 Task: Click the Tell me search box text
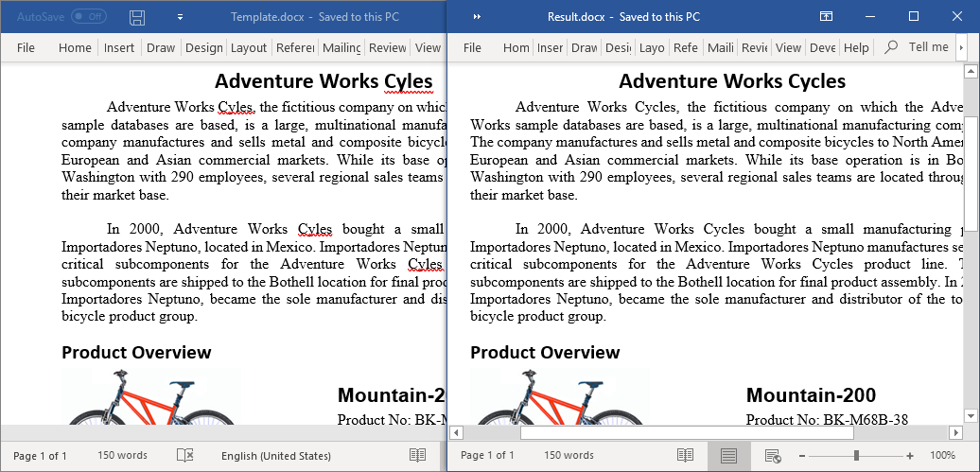pyautogui.click(x=928, y=47)
